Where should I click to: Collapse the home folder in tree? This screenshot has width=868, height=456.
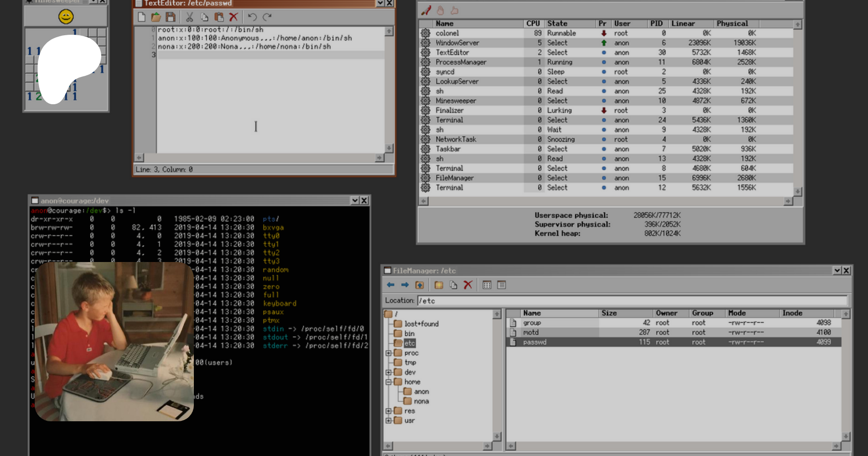tap(388, 382)
